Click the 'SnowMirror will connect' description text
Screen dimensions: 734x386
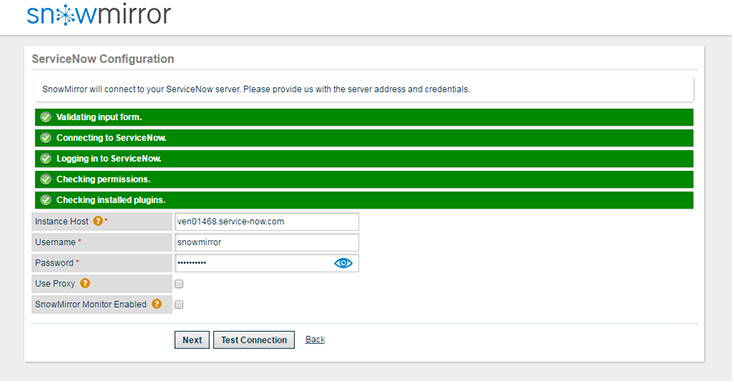(x=256, y=89)
